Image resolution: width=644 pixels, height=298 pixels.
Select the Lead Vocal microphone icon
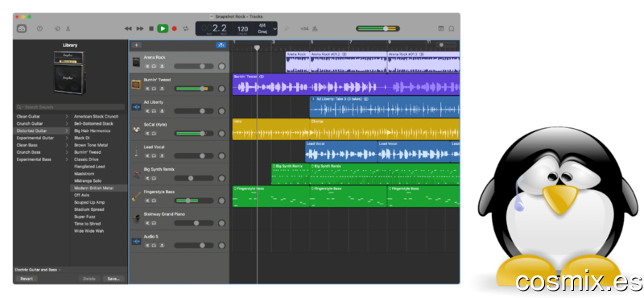[x=136, y=152]
